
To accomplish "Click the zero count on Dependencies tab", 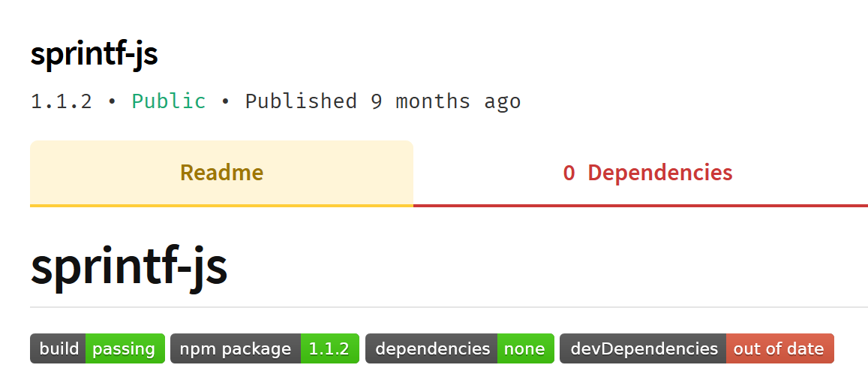I will click(569, 173).
